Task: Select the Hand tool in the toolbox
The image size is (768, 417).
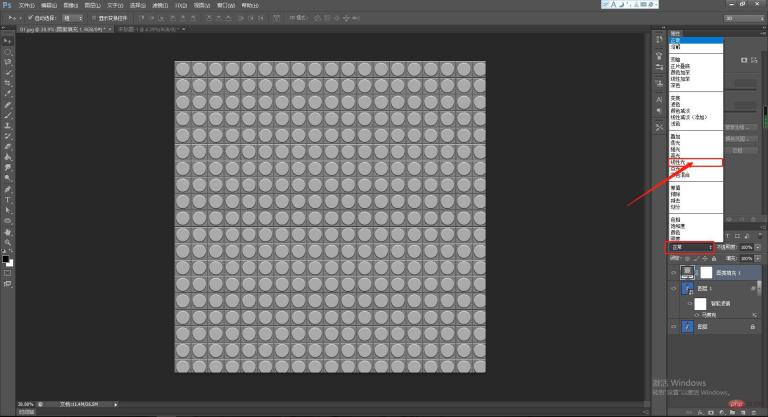Action: coord(8,231)
